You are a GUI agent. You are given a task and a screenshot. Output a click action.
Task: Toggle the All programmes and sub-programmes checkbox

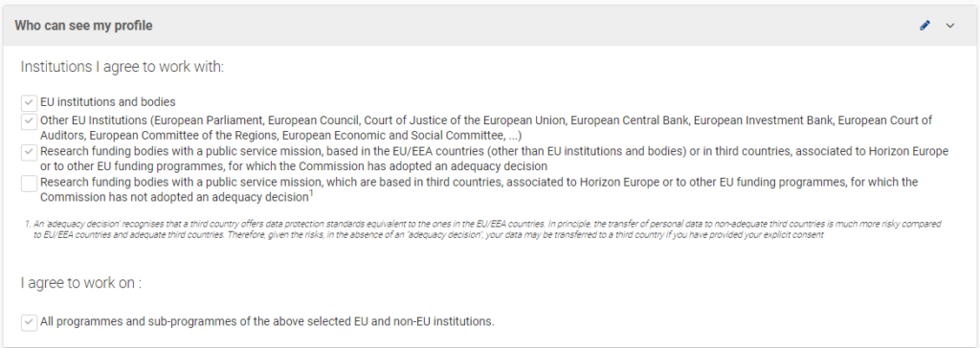coord(30,322)
